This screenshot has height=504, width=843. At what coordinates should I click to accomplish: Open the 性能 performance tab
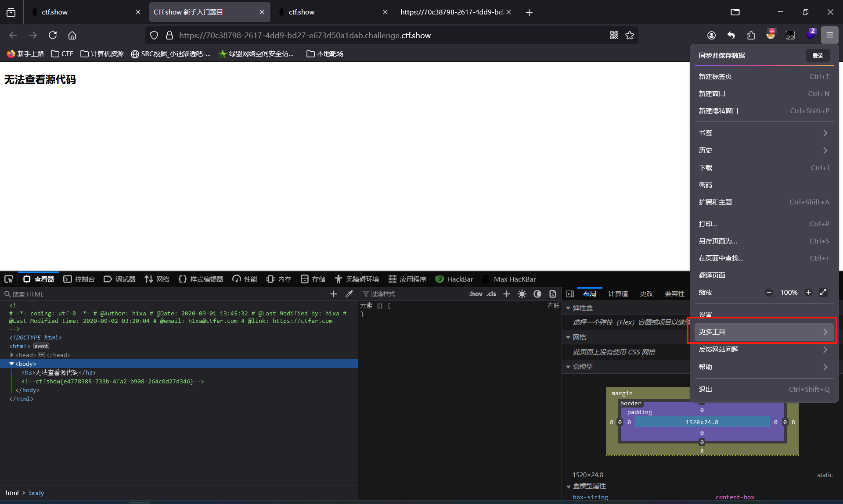click(x=245, y=279)
